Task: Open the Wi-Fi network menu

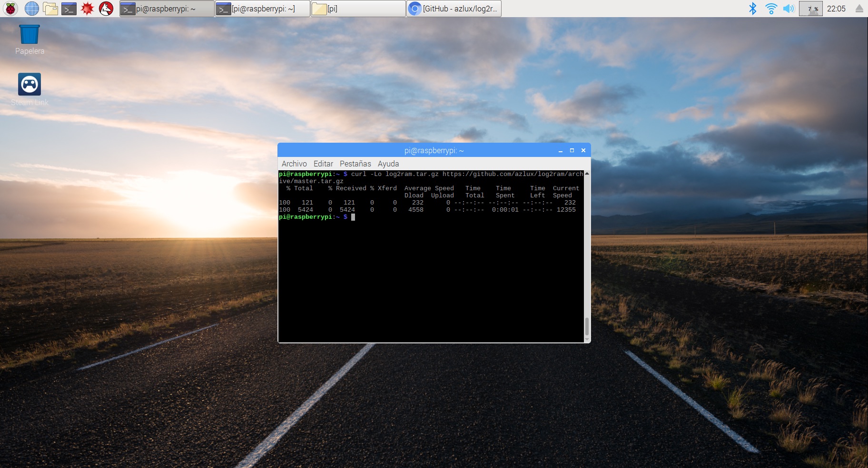Action: [x=771, y=9]
